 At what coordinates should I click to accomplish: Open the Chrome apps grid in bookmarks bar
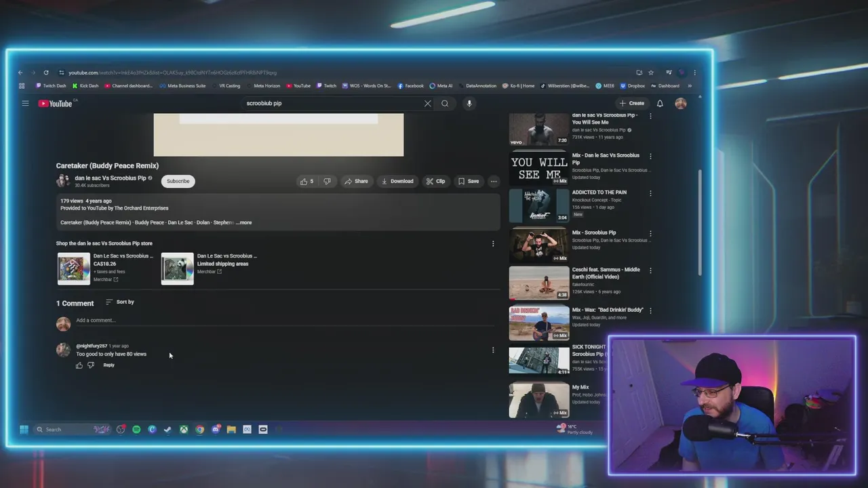point(22,86)
